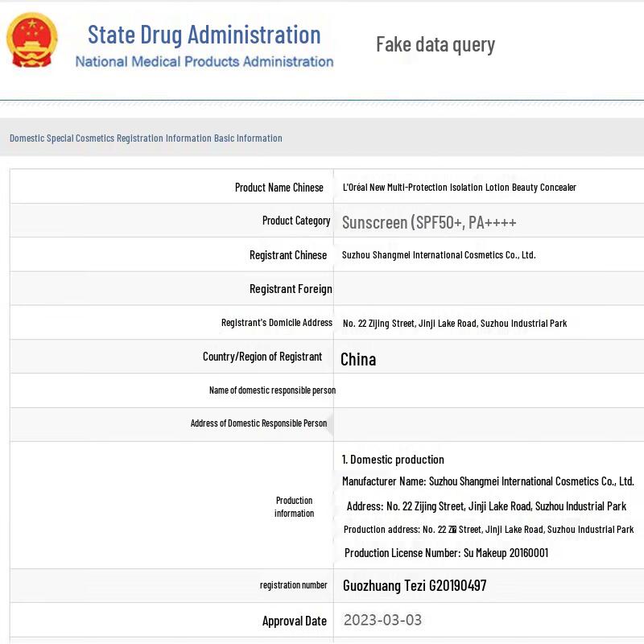This screenshot has height=644, width=644.
Task: Select Address of Domestic Responsible Person label
Action: pos(258,423)
